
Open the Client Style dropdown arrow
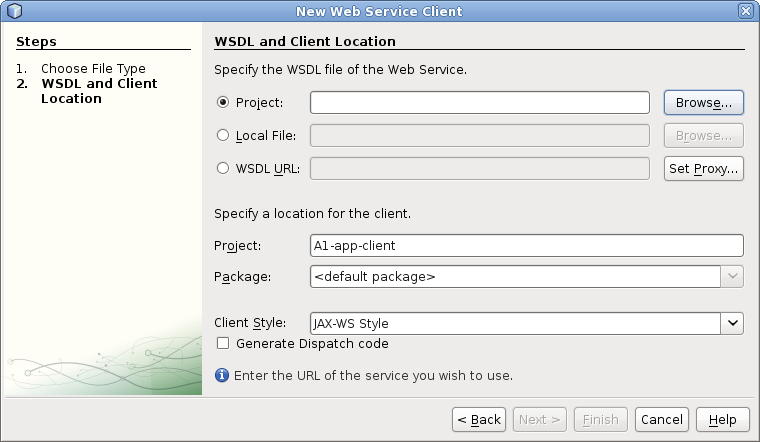coord(732,323)
